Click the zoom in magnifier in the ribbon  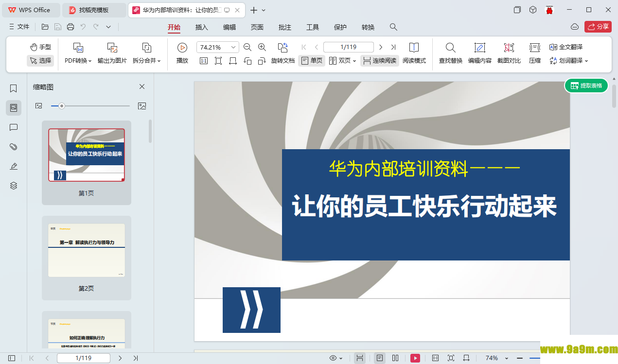(262, 47)
